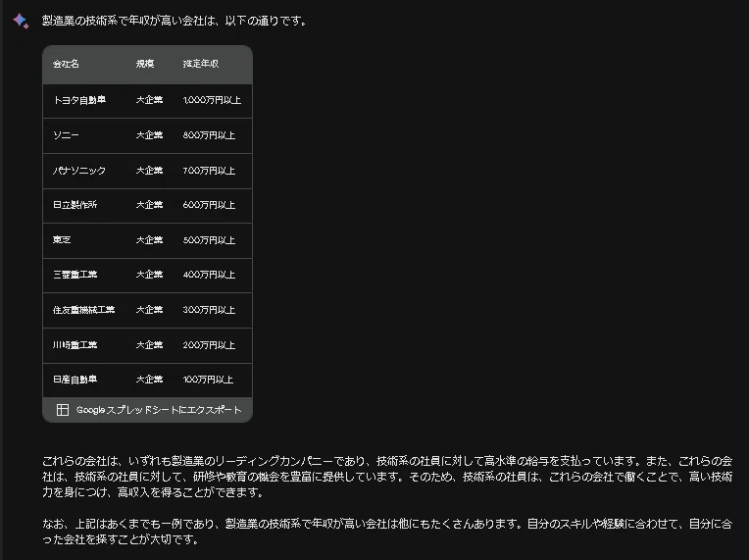749x560 pixels.
Task: Click the spreadsheet icon beside the export label
Action: [63, 410]
